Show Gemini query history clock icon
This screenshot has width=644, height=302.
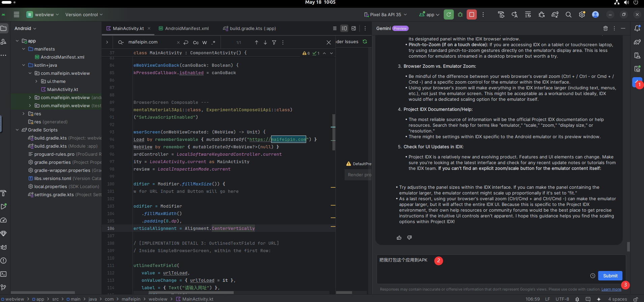click(x=593, y=276)
